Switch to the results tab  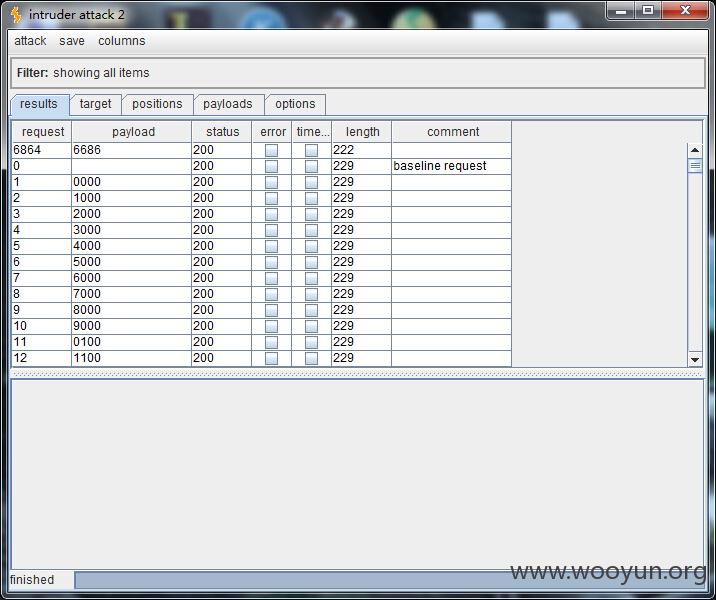pyautogui.click(x=39, y=104)
